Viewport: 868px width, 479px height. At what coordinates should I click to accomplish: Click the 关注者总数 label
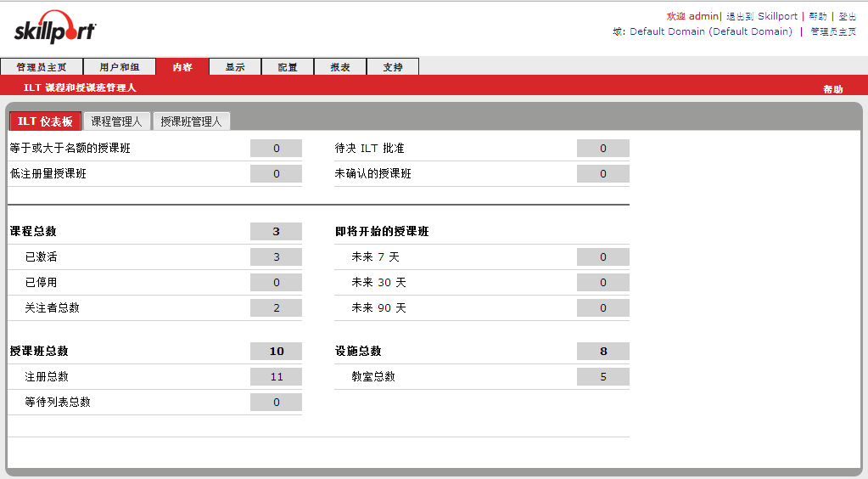(52, 307)
